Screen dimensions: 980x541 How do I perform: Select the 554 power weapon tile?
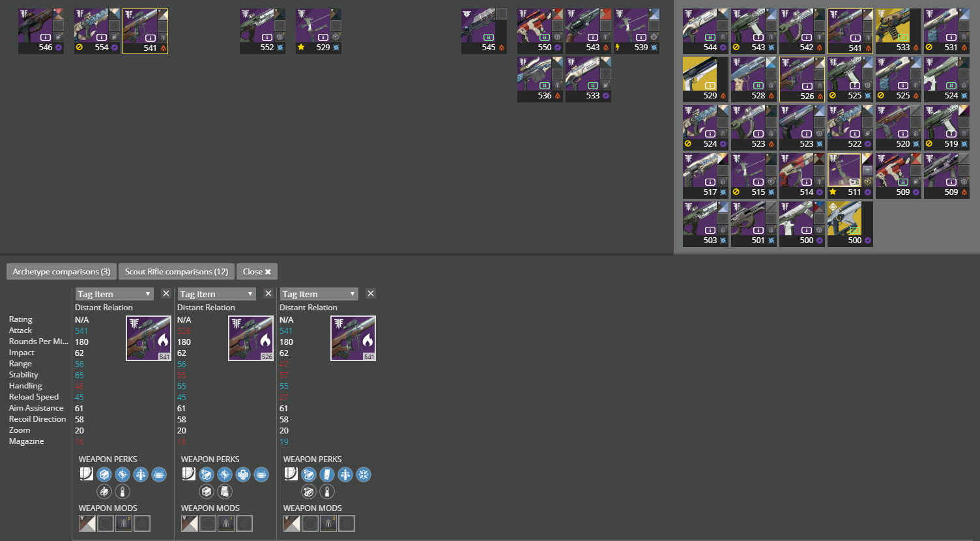coord(97,31)
